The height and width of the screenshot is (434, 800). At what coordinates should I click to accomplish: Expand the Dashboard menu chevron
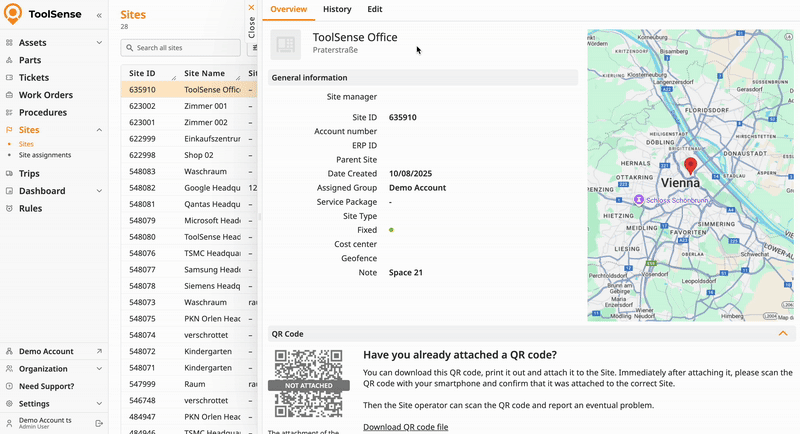(99, 191)
